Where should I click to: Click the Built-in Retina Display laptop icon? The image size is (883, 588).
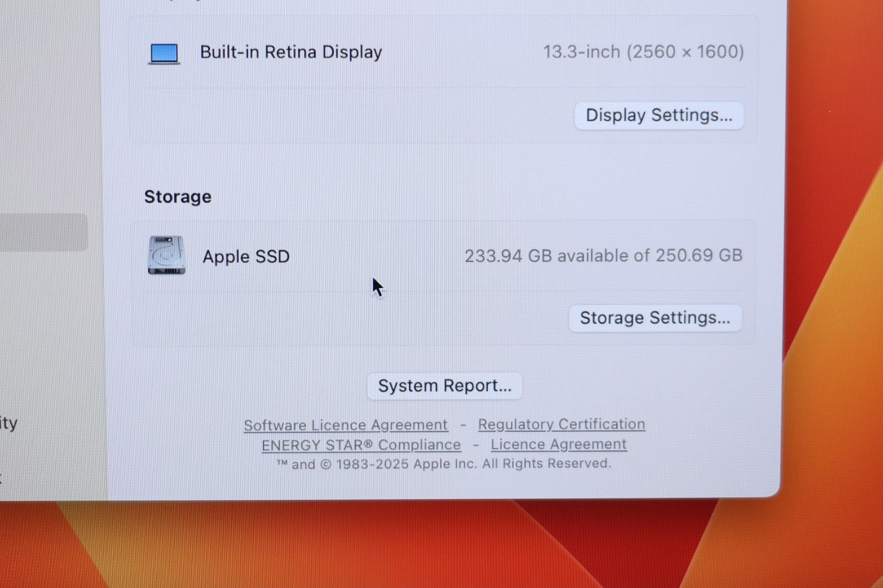tap(164, 54)
